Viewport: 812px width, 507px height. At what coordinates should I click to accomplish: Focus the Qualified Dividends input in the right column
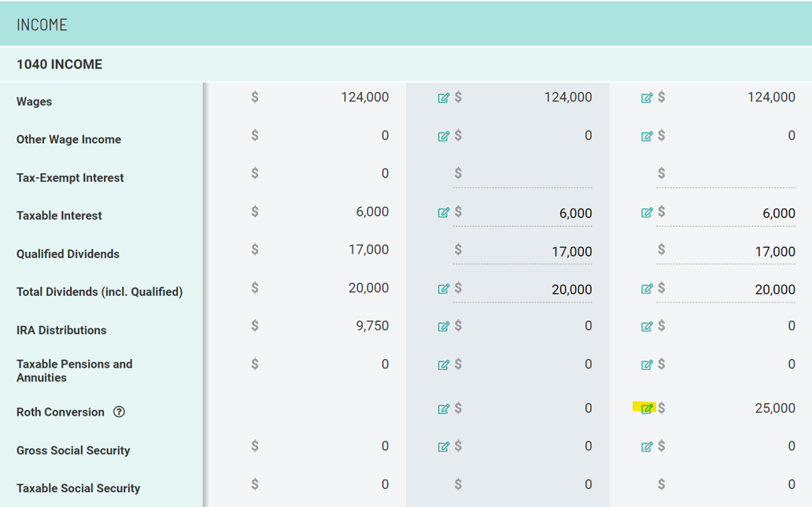(732, 252)
